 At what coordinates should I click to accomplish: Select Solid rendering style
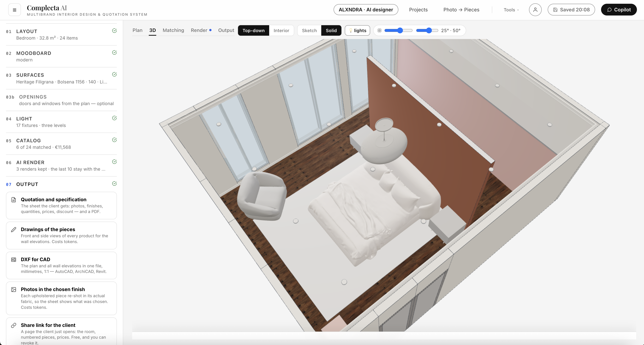pyautogui.click(x=331, y=30)
